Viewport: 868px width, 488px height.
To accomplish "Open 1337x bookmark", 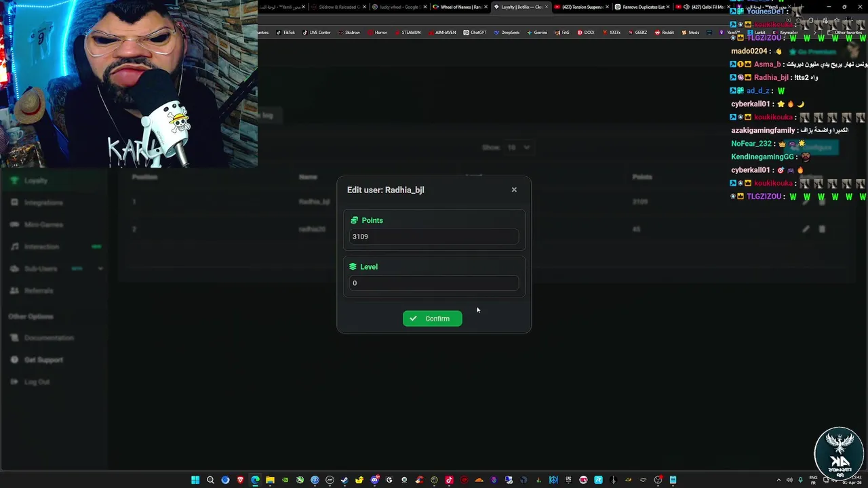I will click(x=611, y=33).
